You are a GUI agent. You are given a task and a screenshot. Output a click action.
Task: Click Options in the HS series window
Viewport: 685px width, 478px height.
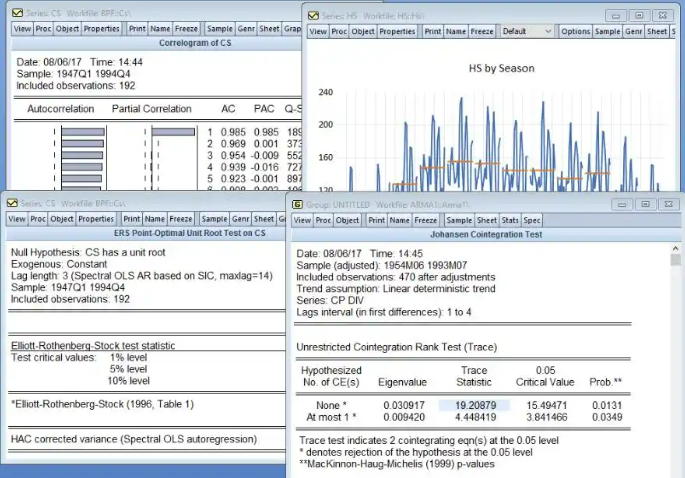click(575, 31)
